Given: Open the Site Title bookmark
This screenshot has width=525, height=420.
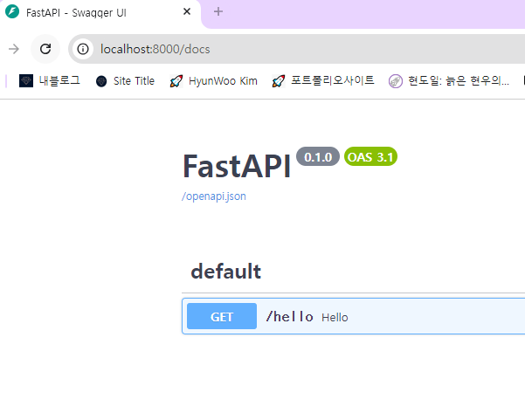Looking at the screenshot, I should tap(125, 81).
